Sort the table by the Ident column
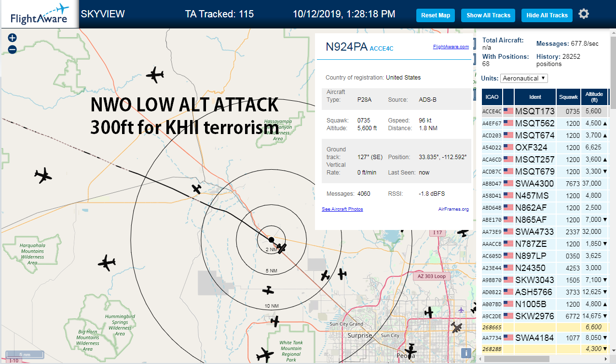This screenshot has height=364, width=616. tap(535, 97)
